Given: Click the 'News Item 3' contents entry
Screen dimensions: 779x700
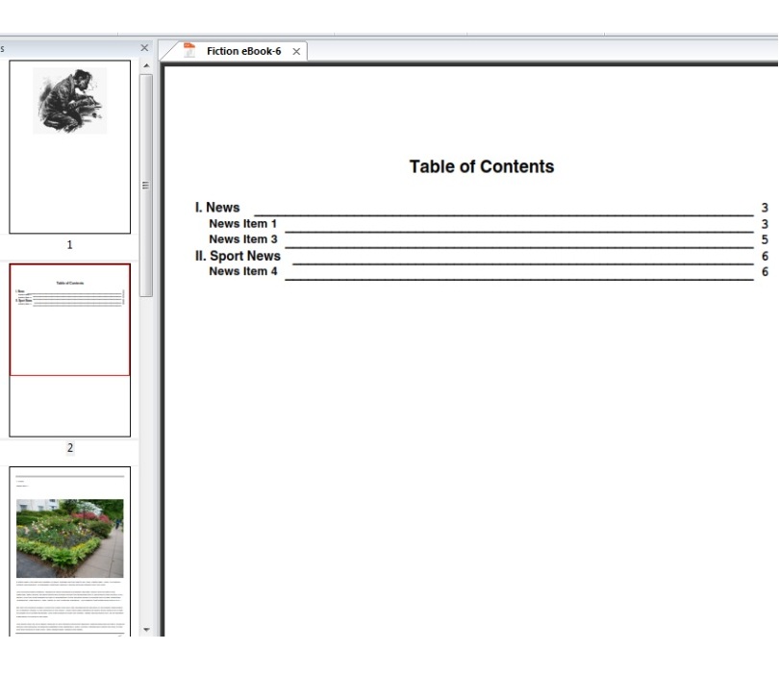Looking at the screenshot, I should point(243,239).
